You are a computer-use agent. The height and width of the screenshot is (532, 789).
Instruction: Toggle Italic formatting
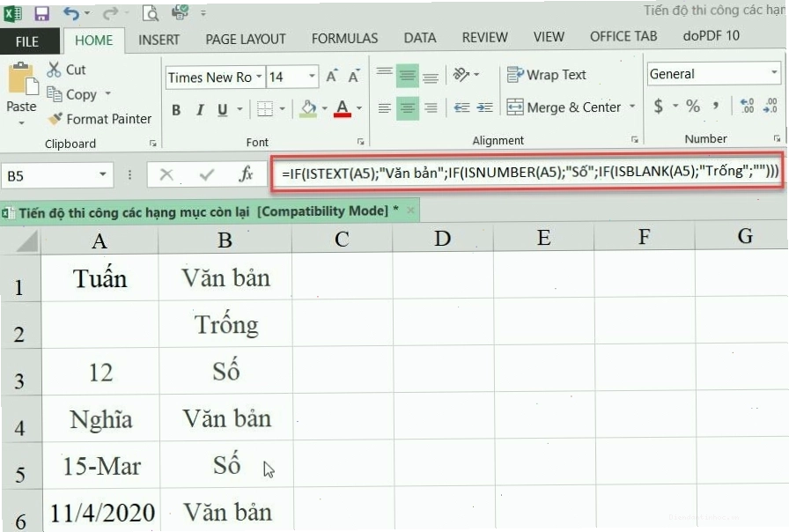click(x=200, y=110)
